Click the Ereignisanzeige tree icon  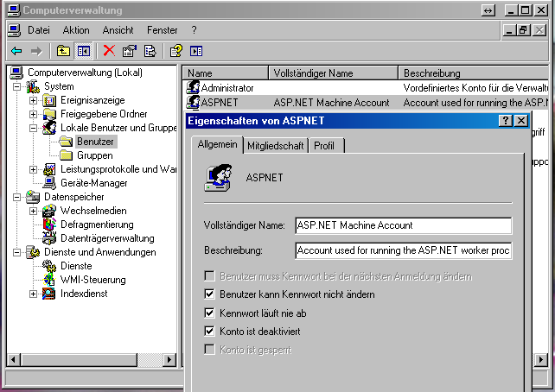coord(49,100)
